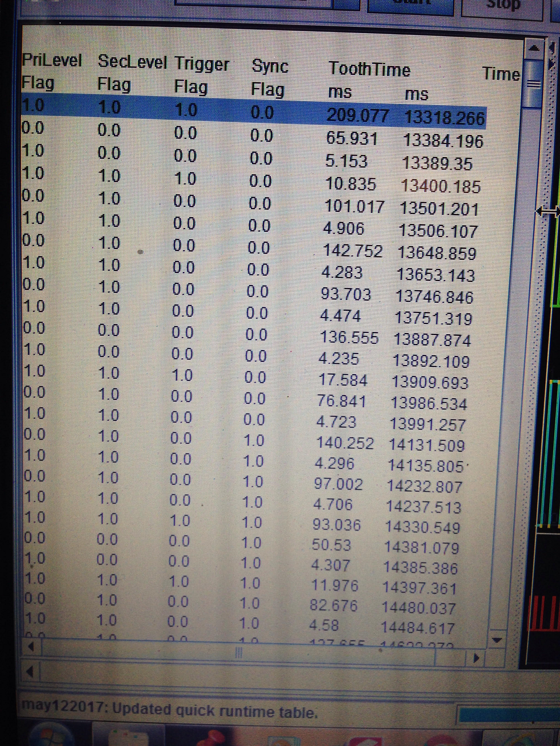Select the Trigger Flag column header

pos(202,75)
